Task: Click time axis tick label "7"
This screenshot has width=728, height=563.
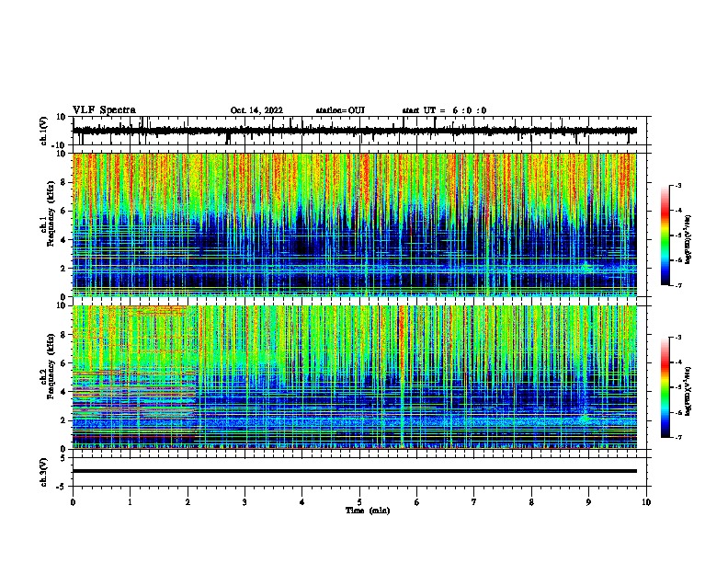Action: click(474, 501)
